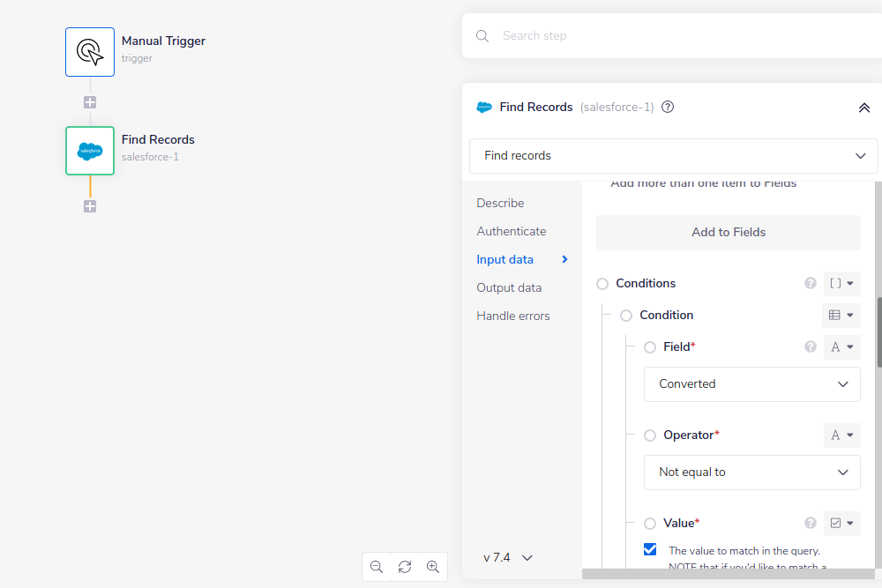The image size is (882, 588).
Task: Select the radio circle beside Operator
Action: pyautogui.click(x=650, y=435)
